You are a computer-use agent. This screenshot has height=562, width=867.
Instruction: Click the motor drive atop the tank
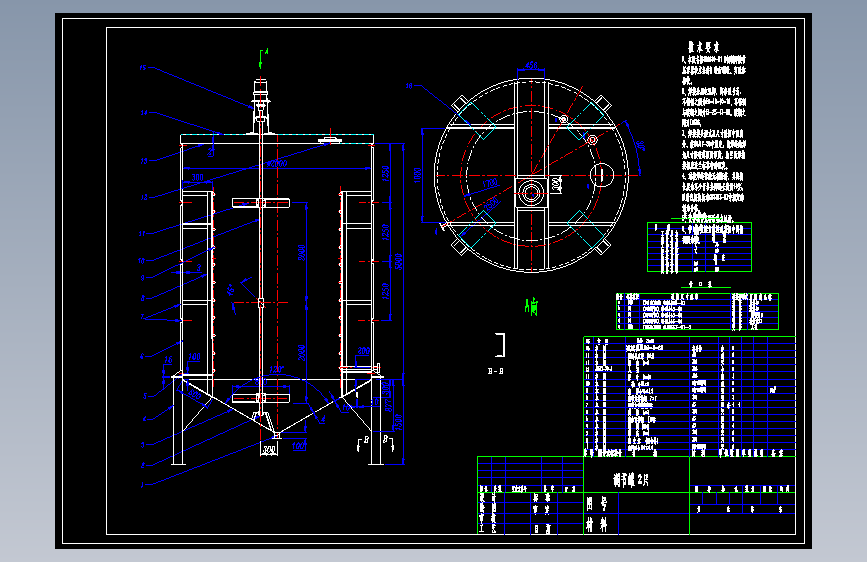(x=261, y=105)
